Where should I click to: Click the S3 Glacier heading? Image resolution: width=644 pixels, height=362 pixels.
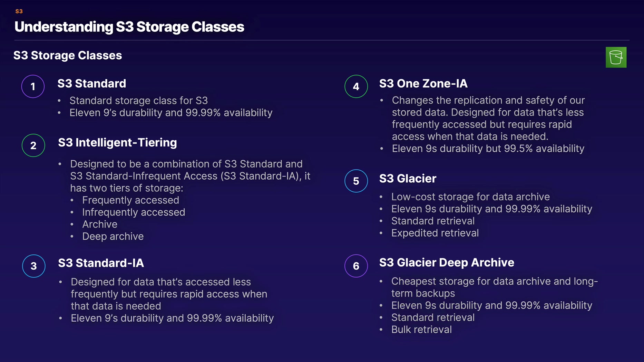[408, 179]
